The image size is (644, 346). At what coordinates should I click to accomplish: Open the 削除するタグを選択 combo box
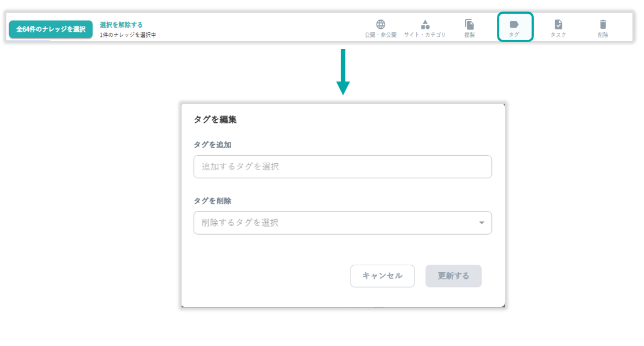[x=334, y=223]
